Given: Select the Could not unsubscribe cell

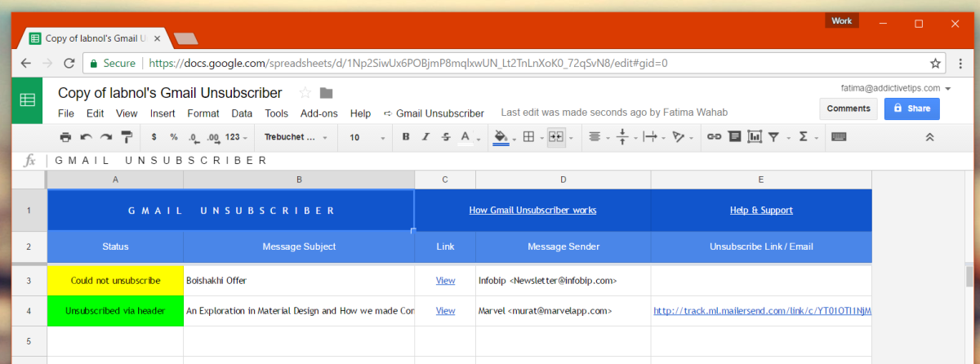Looking at the screenshot, I should pos(115,281).
